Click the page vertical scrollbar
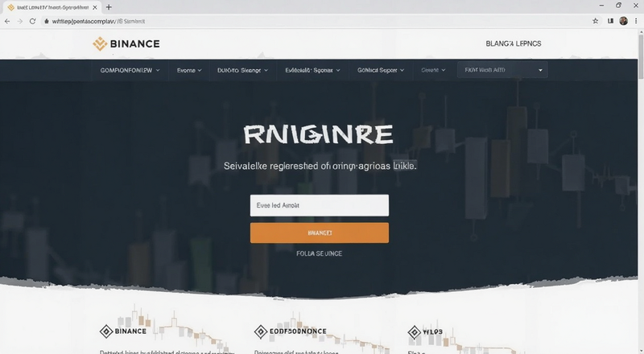The width and height of the screenshot is (644, 354). tap(641, 56)
